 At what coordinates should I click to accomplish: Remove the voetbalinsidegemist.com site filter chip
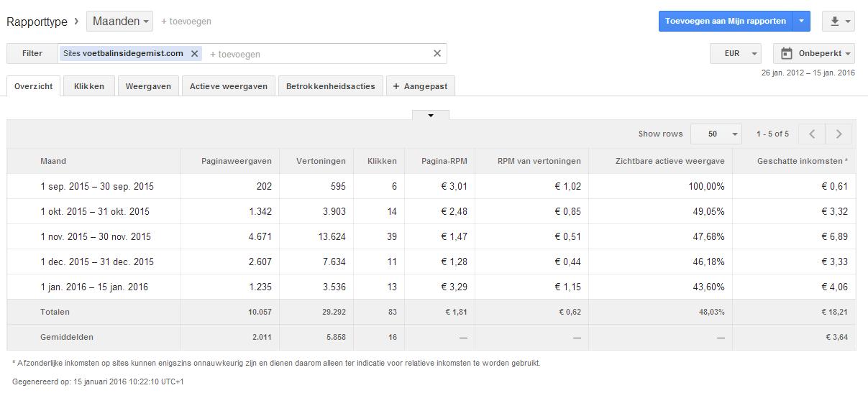coord(194,54)
